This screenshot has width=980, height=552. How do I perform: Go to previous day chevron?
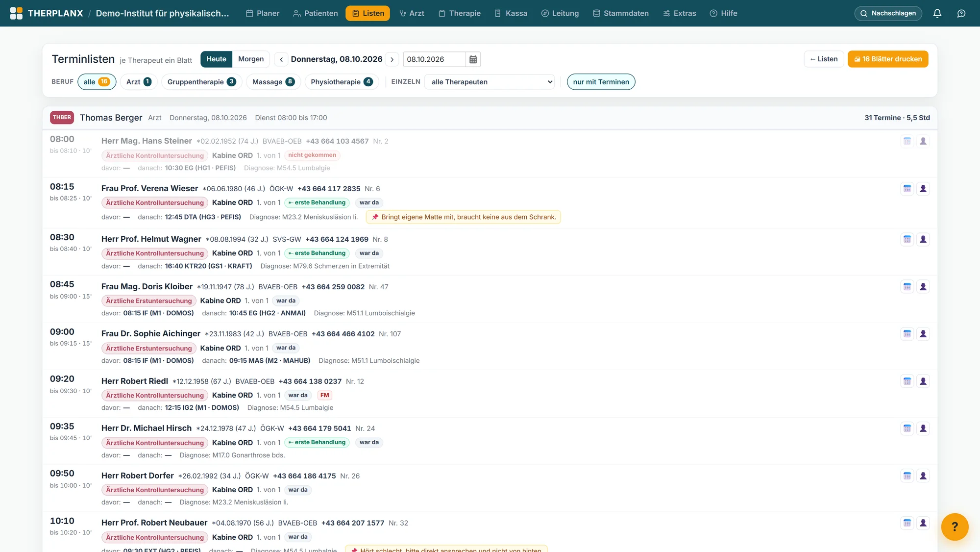pos(281,59)
